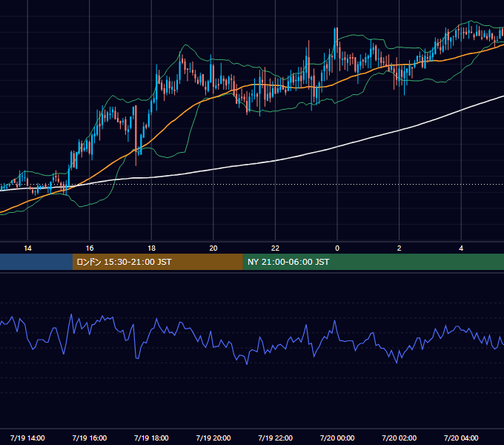Click hour label 18 on the time axis
The image size is (504, 445).
click(151, 248)
